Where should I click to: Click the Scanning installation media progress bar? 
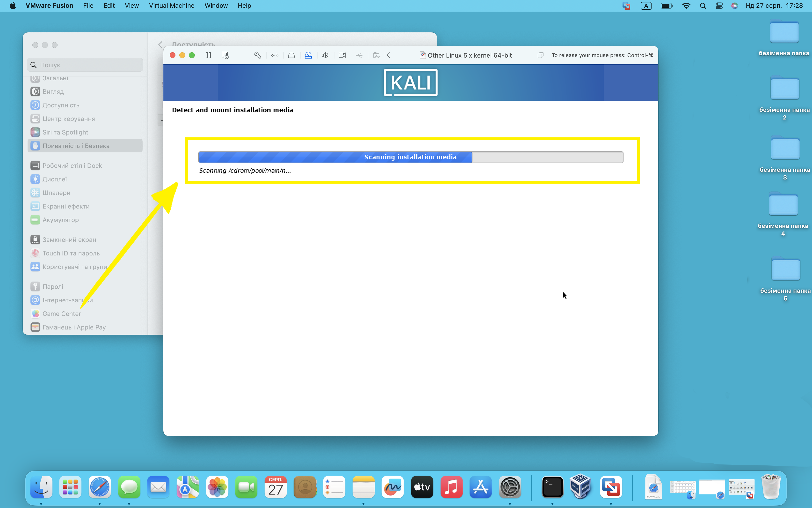tap(410, 157)
